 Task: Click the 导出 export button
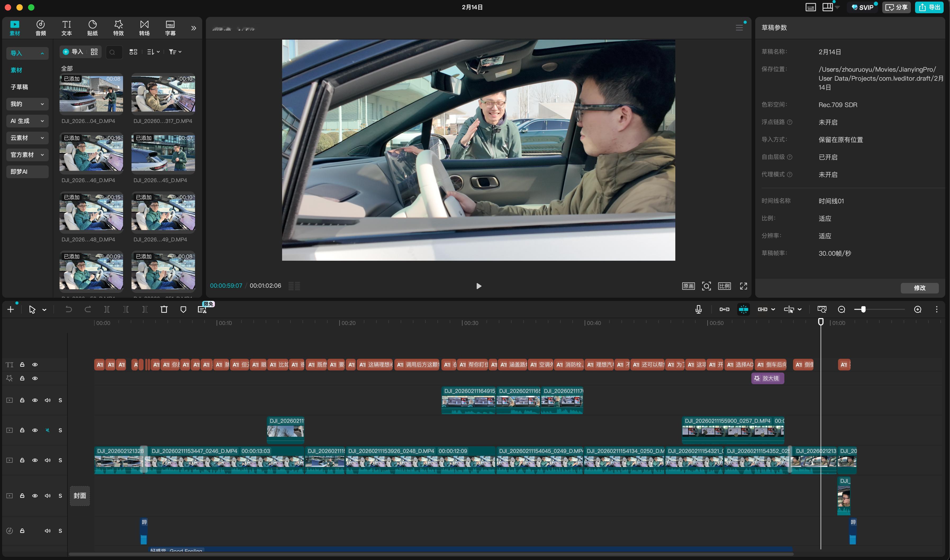coord(929,7)
